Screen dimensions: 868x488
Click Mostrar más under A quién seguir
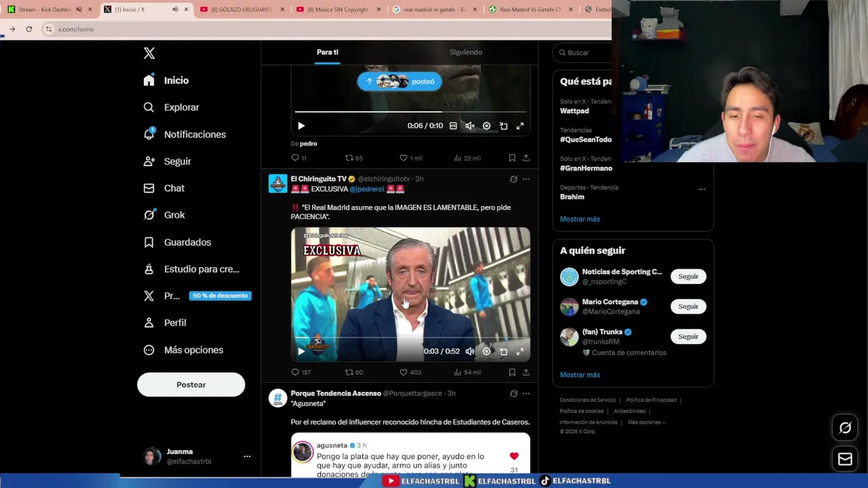pyautogui.click(x=580, y=375)
